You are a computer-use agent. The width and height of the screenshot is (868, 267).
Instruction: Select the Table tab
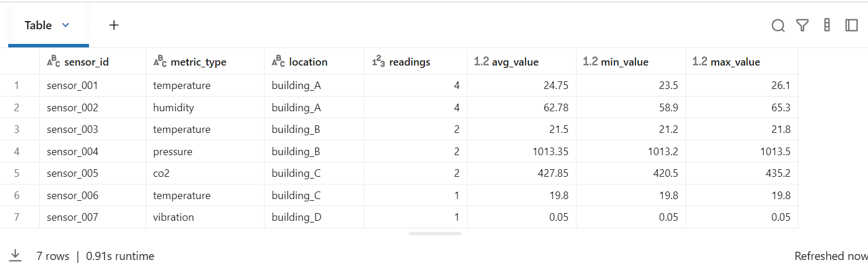coord(39,25)
